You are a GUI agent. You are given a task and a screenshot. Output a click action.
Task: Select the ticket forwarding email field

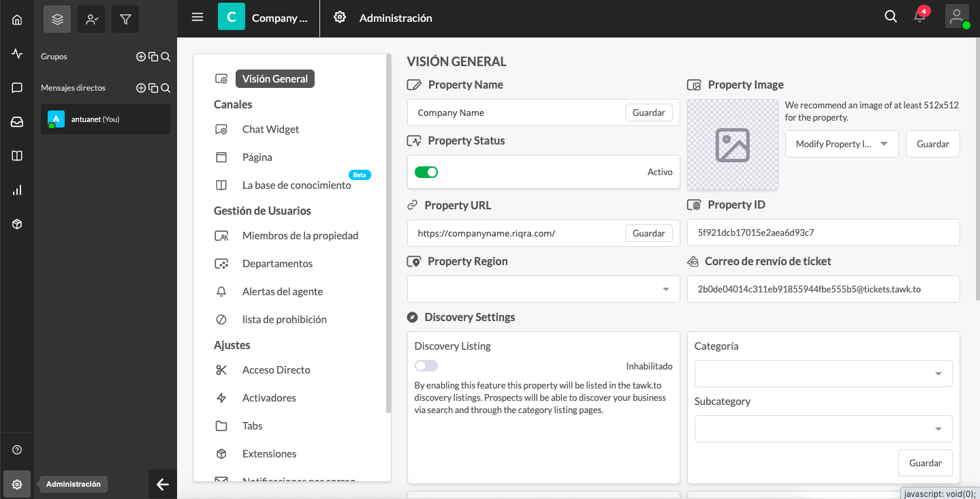coord(823,289)
